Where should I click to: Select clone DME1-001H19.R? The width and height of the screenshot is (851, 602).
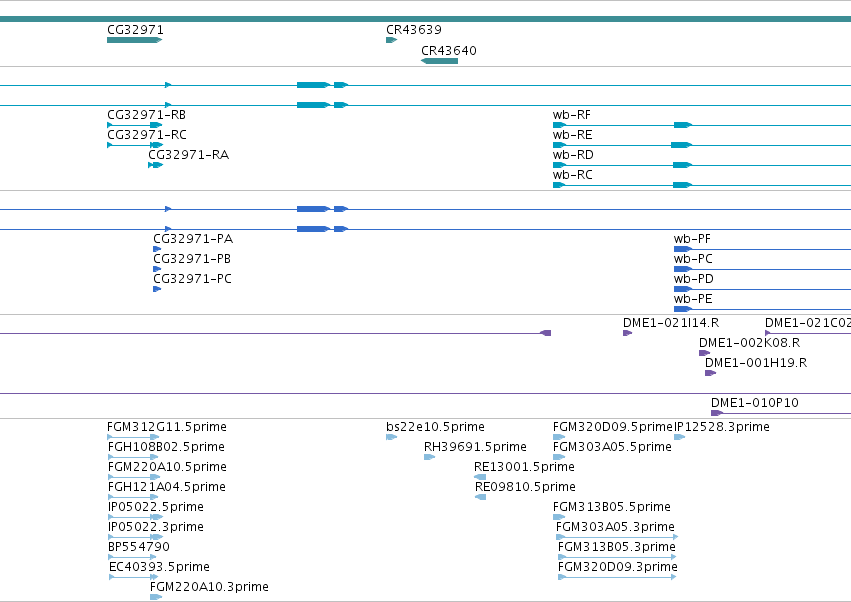click(x=755, y=363)
